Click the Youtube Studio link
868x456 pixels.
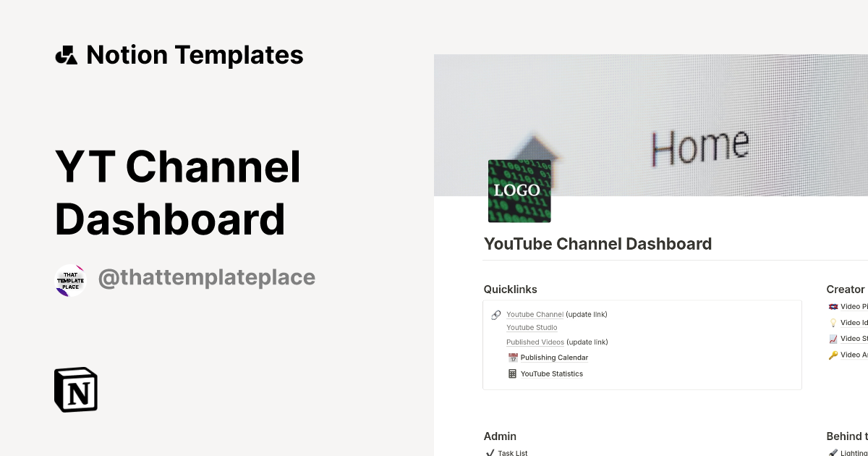coord(532,327)
